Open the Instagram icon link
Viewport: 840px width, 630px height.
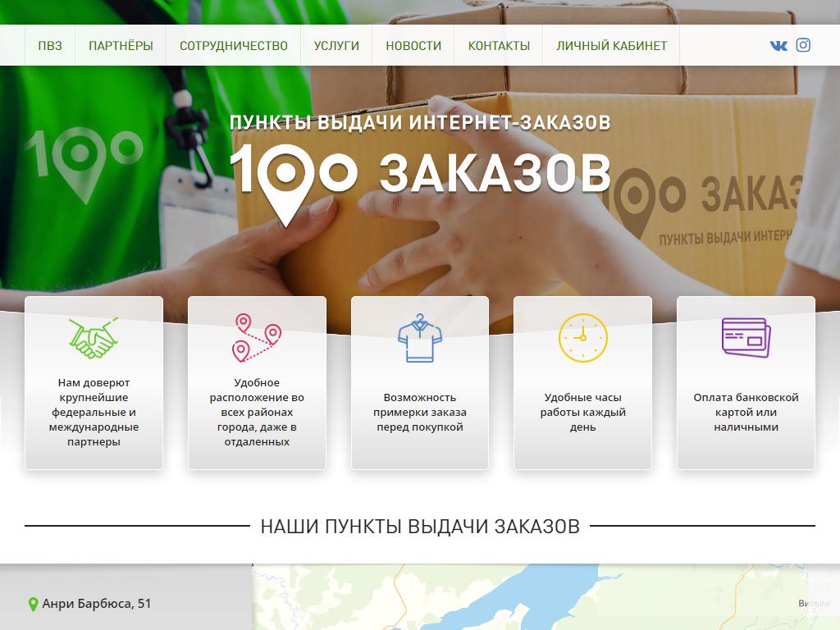click(x=804, y=45)
